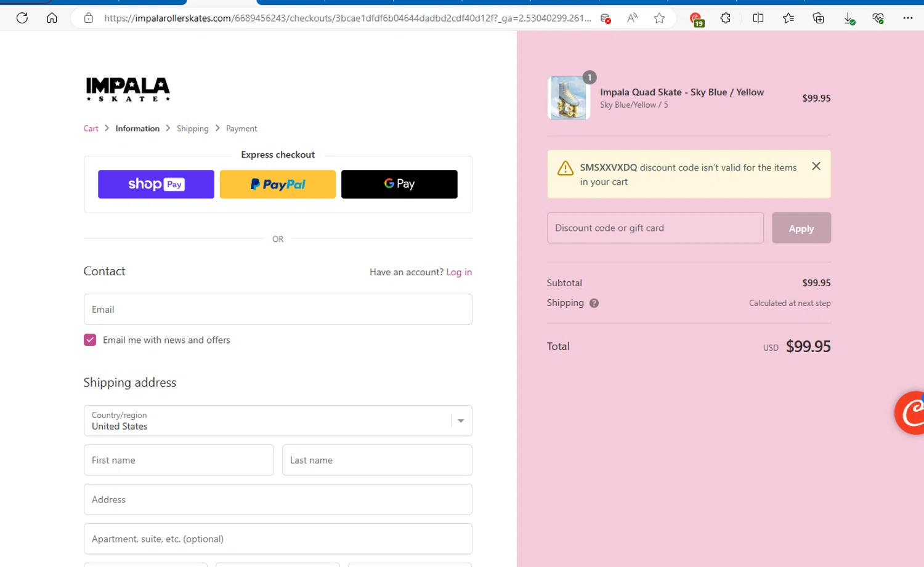Add this page to favorites star
This screenshot has width=924, height=567.
click(x=659, y=18)
